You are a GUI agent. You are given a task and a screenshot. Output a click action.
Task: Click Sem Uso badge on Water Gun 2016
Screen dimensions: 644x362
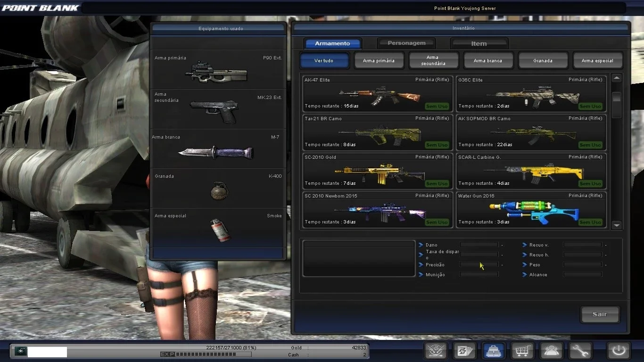591,222
